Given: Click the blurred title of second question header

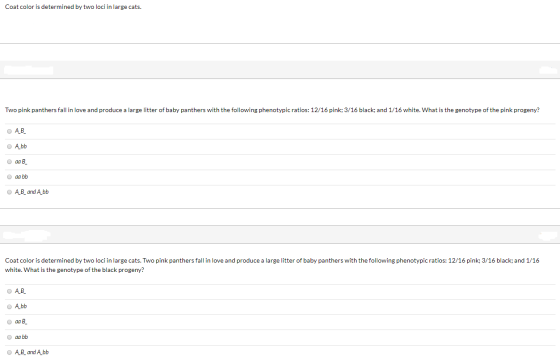Looking at the screenshot, I should pos(27,235).
